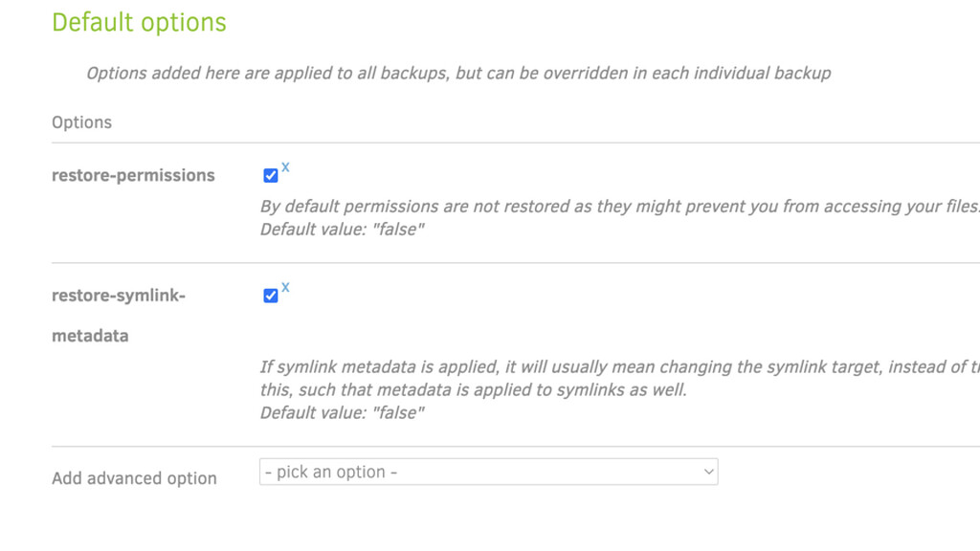The width and height of the screenshot is (980, 551).
Task: Click the X to remove restore-permissions option
Action: click(284, 165)
